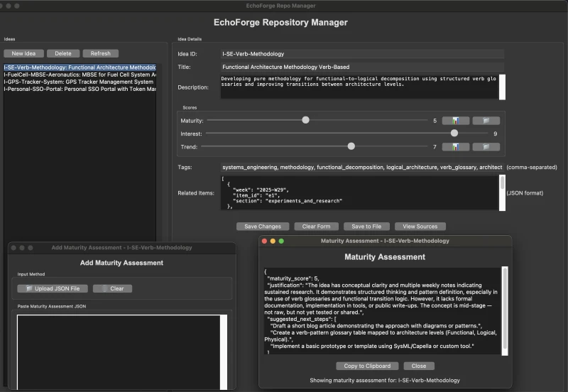Click the Maturity Assessment text scrollbar
This screenshot has height=392, width=568.
[505, 311]
